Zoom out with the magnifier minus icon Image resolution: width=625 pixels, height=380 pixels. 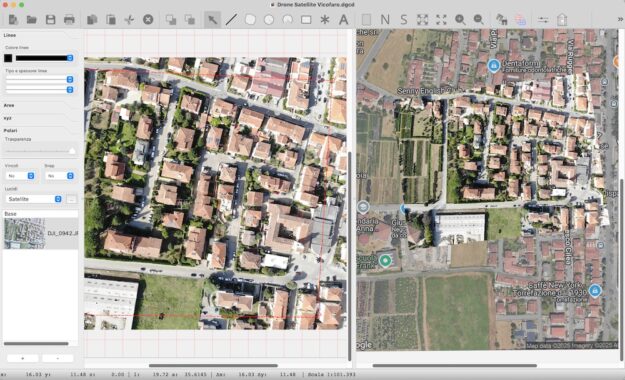tap(479, 20)
